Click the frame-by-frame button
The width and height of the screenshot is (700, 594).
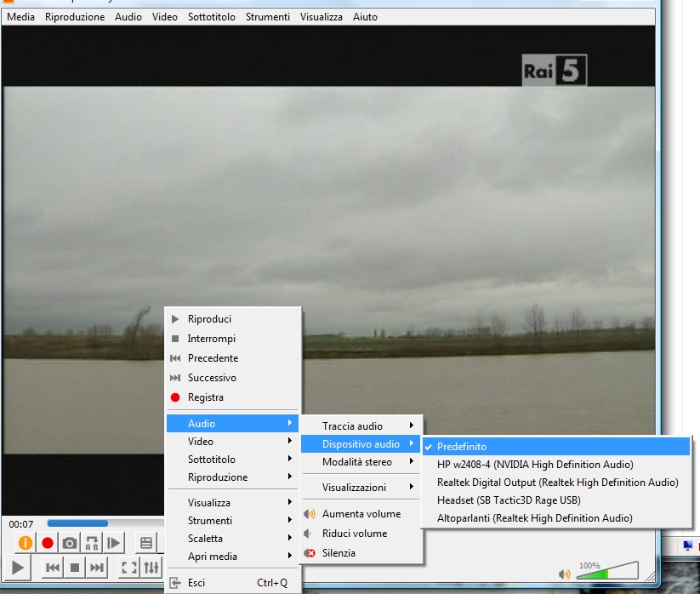pyautogui.click(x=114, y=543)
